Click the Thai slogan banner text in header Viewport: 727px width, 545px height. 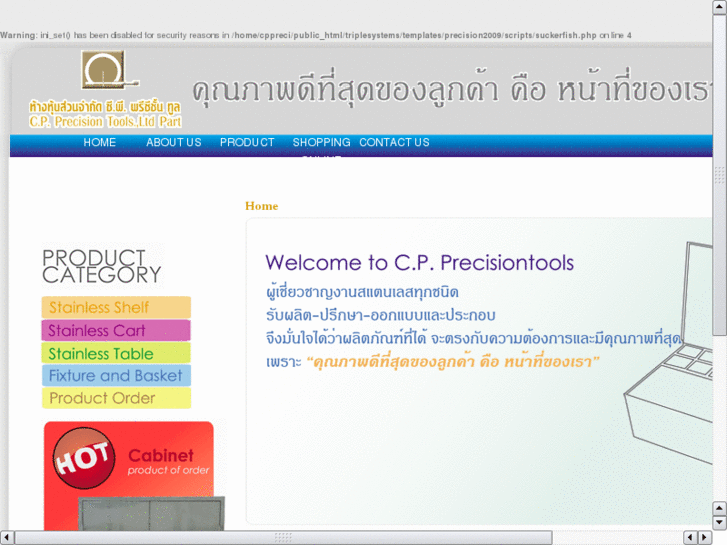[x=452, y=89]
